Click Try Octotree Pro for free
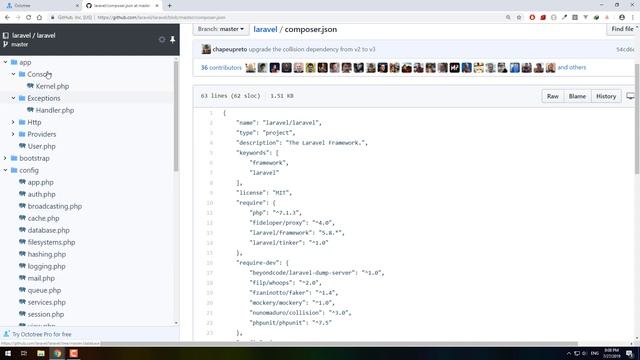The width and height of the screenshot is (640, 360). pyautogui.click(x=42, y=334)
